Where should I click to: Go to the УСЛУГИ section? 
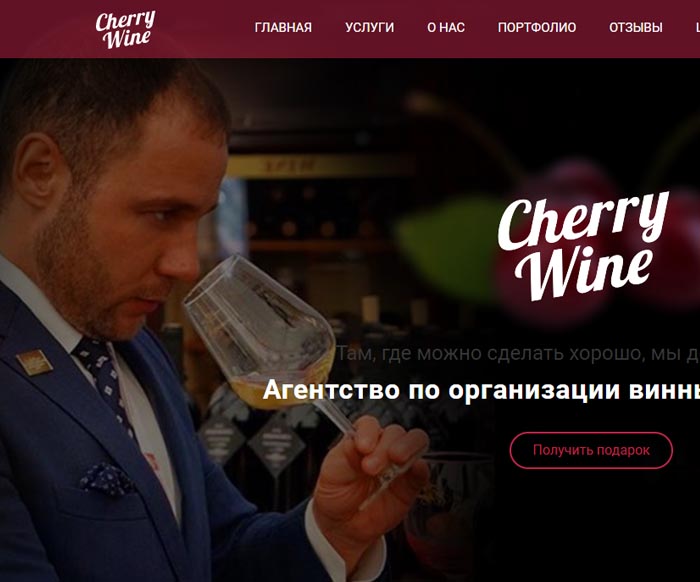pyautogui.click(x=370, y=28)
